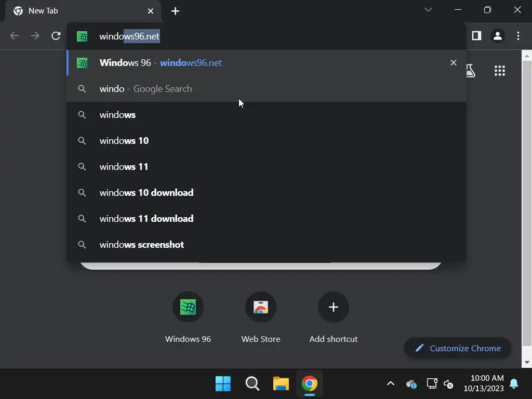
Task: Click the network display tray icon
Action: click(432, 384)
